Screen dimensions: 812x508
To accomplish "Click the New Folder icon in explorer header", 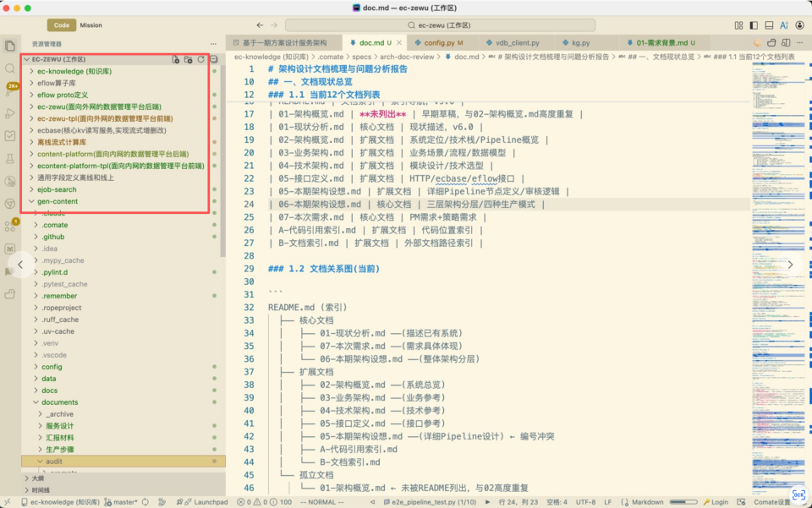I will click(188, 59).
